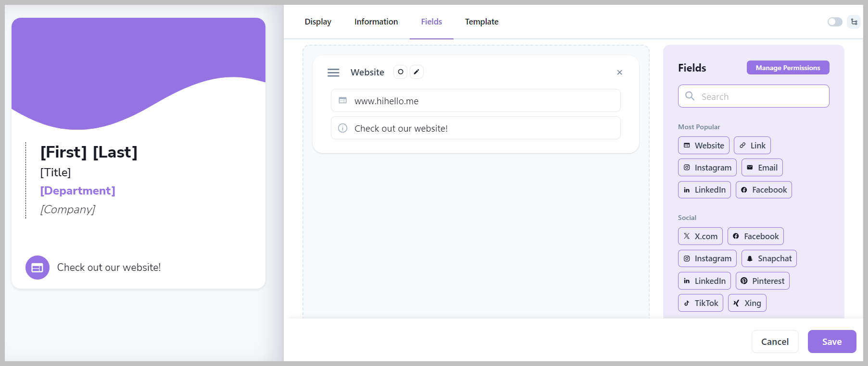868x366 pixels.
Task: Click the 'Check out our website!' label input
Action: coord(476,128)
